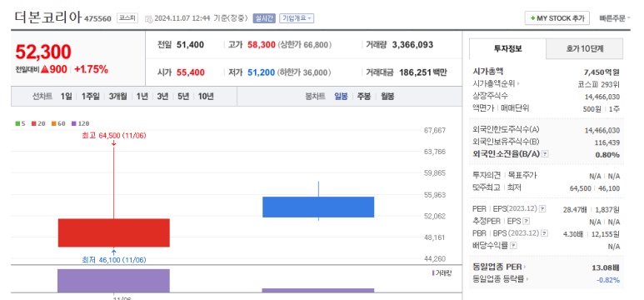Select the 5년 line chart period
The height and width of the screenshot is (300, 644).
pos(183,97)
